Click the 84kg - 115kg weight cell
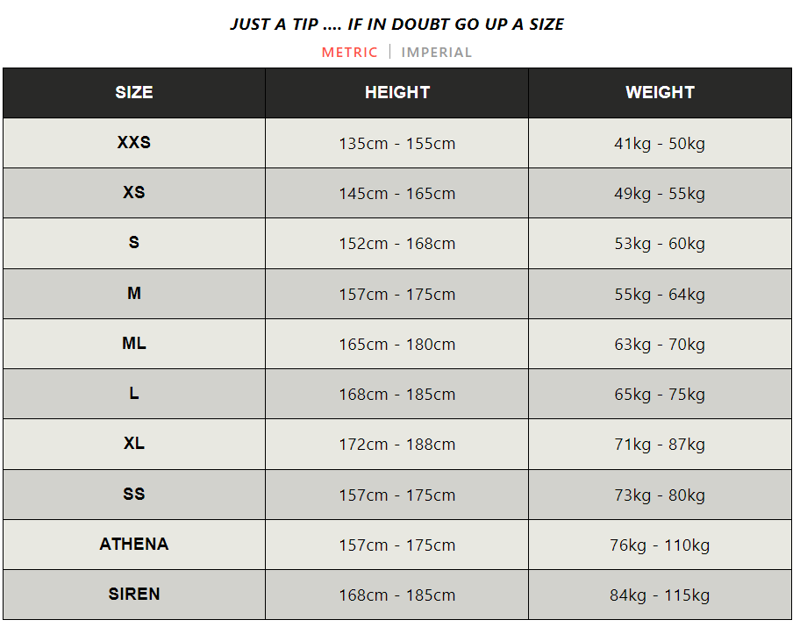The height and width of the screenshot is (627, 800). pos(660,595)
